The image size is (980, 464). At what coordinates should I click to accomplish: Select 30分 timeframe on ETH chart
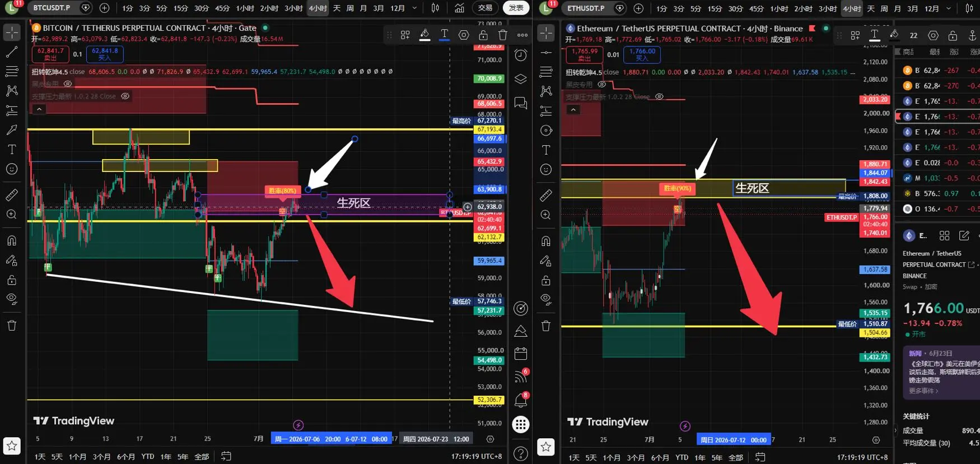[736, 8]
